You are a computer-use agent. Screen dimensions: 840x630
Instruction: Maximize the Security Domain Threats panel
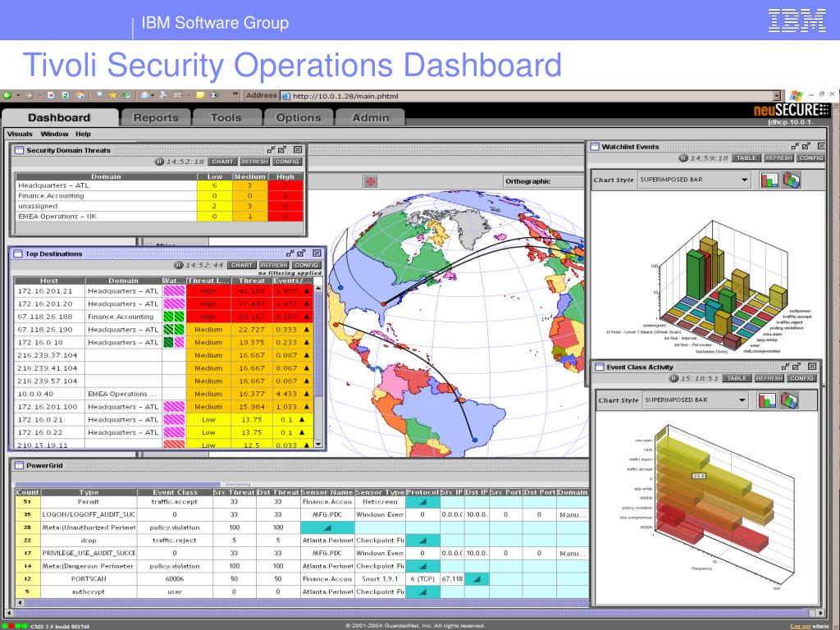282,150
